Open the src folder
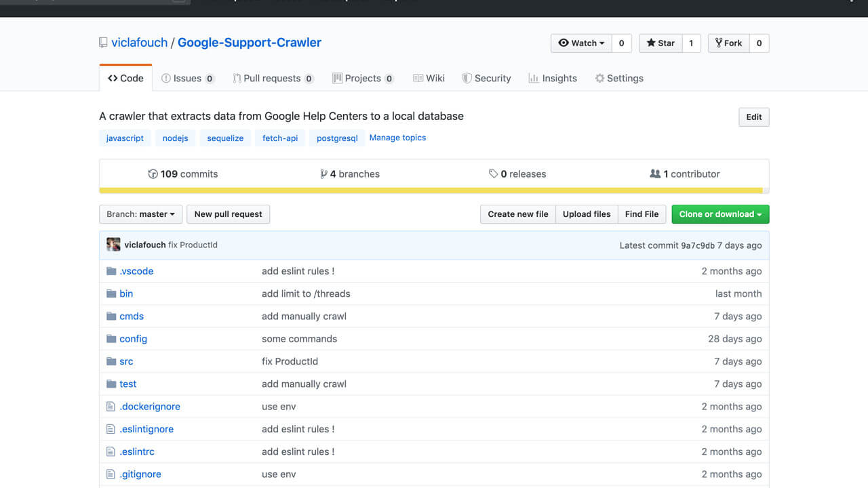The height and width of the screenshot is (488, 868). (126, 361)
